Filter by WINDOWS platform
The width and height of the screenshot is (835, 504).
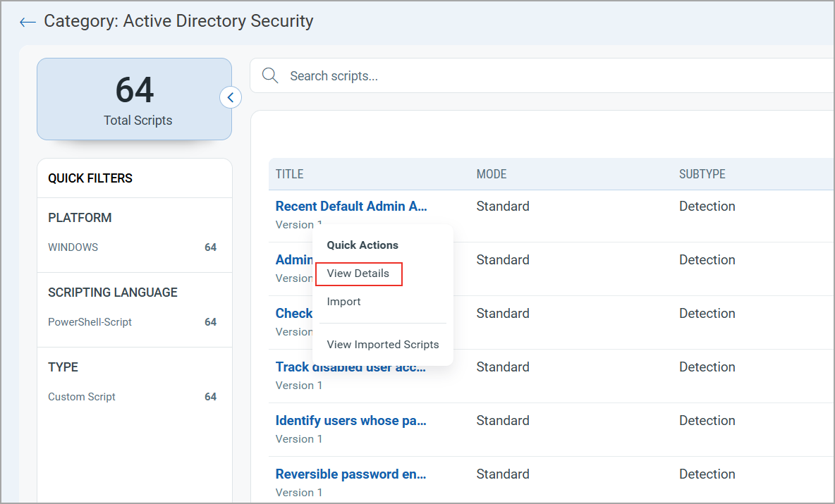tap(73, 247)
